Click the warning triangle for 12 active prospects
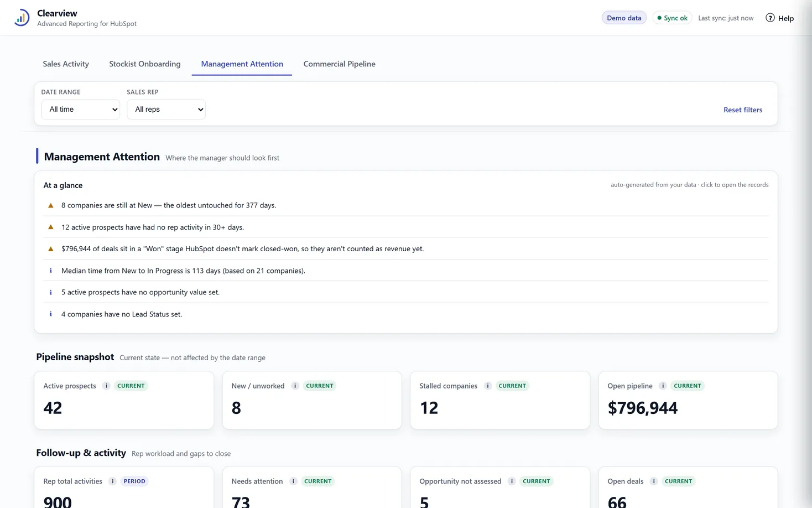This screenshot has width=812, height=508. click(51, 227)
